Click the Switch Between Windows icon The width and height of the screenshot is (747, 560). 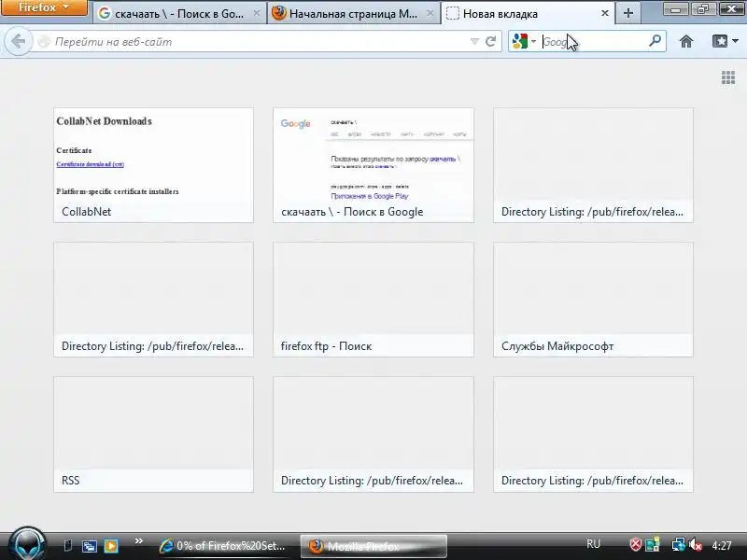(89, 546)
